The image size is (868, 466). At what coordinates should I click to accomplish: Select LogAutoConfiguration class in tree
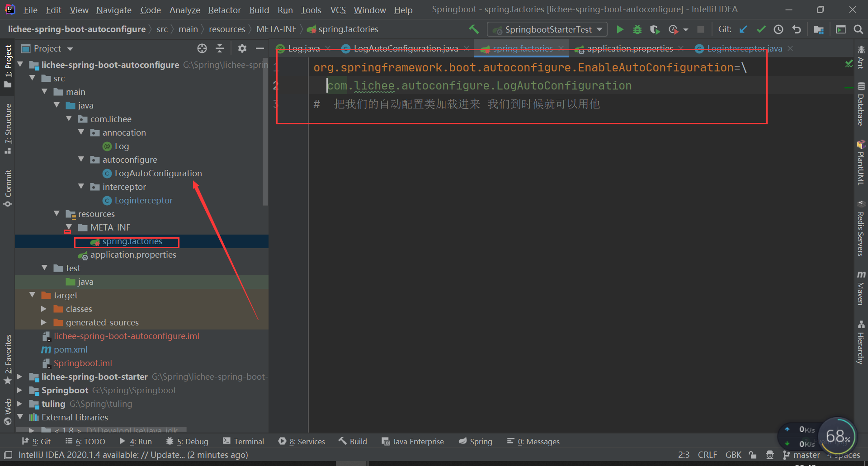[158, 173]
